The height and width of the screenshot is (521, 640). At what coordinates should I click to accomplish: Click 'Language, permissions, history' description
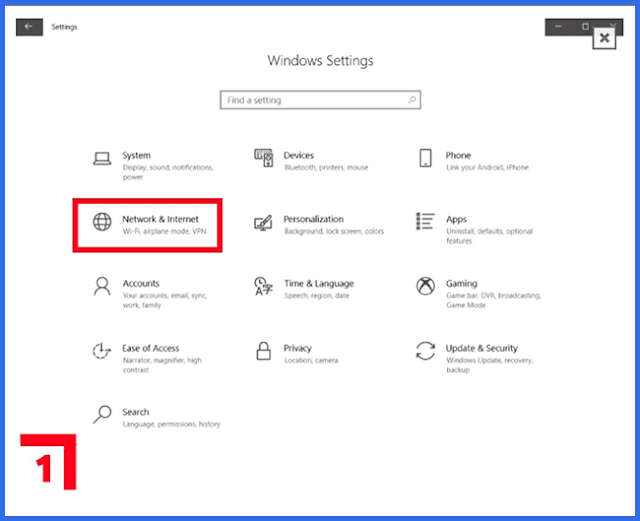[x=171, y=424]
